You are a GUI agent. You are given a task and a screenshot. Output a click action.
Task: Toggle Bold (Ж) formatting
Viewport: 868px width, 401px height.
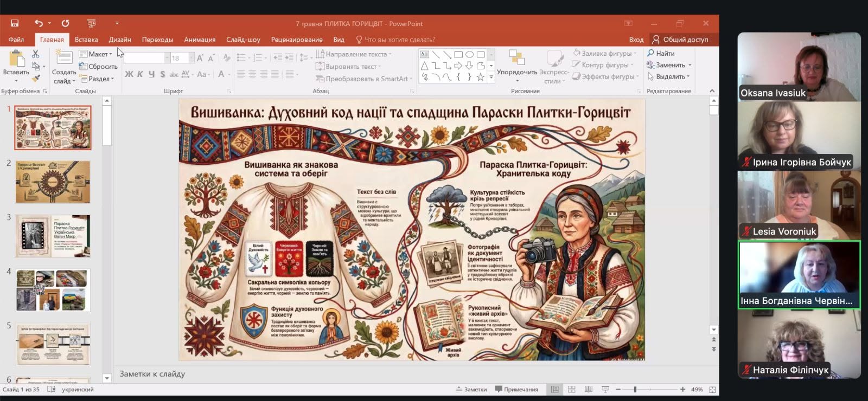[129, 74]
